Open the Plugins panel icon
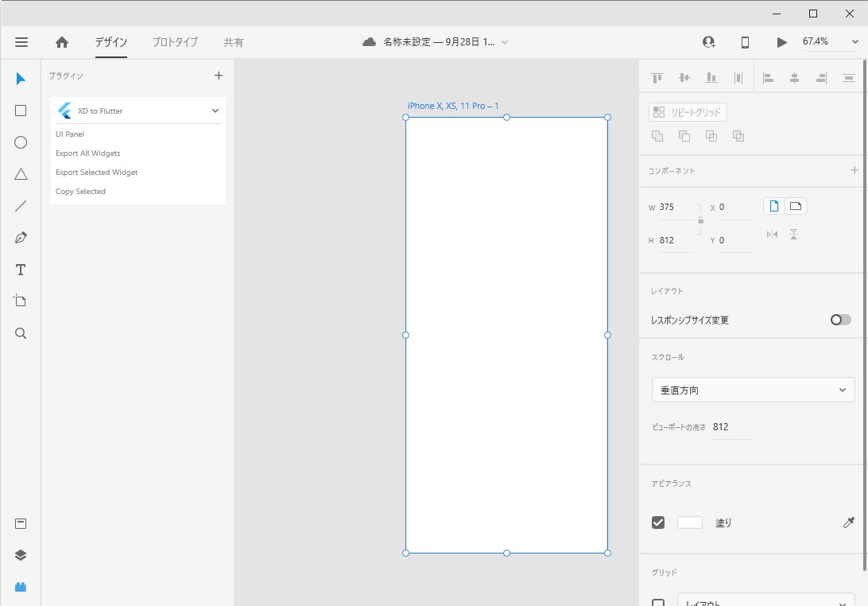This screenshot has width=868, height=606. (x=21, y=587)
